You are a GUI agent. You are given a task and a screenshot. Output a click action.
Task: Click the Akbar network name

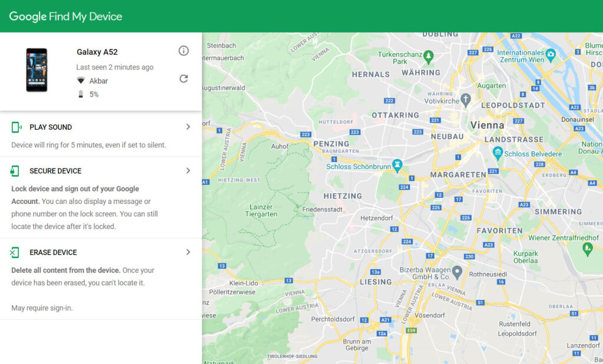(x=98, y=81)
